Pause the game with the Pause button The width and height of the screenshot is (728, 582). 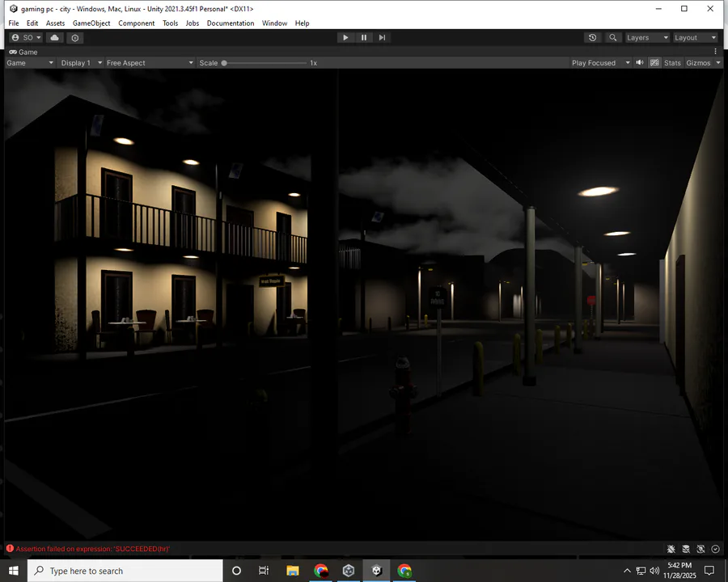coord(364,38)
